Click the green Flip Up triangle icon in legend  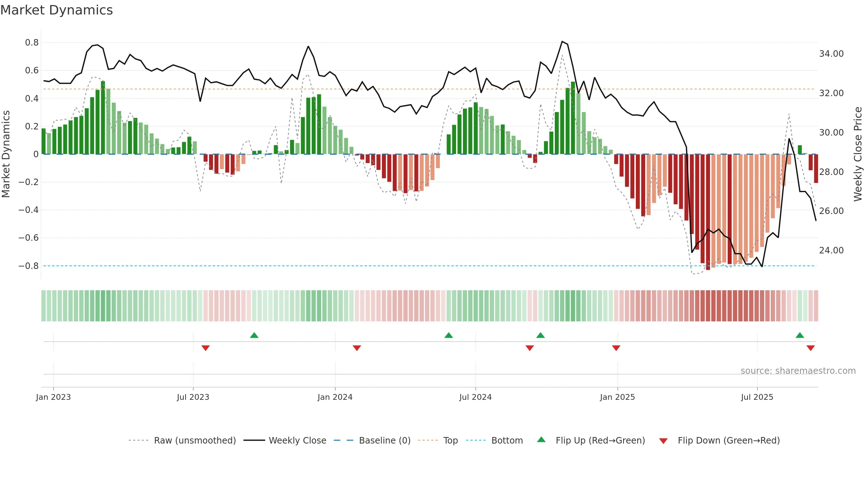(x=541, y=440)
